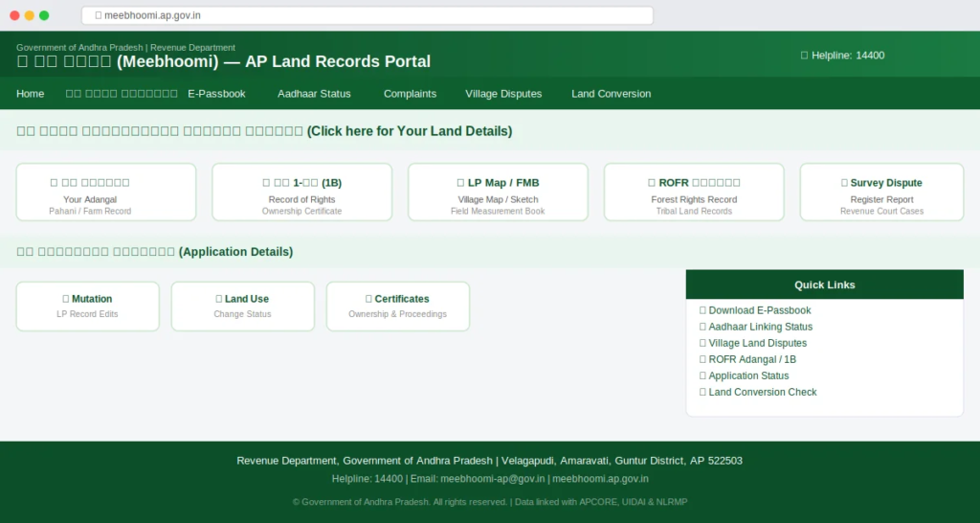This screenshot has width=980, height=523.
Task: Open Land Conversion in navigation bar
Action: click(611, 94)
